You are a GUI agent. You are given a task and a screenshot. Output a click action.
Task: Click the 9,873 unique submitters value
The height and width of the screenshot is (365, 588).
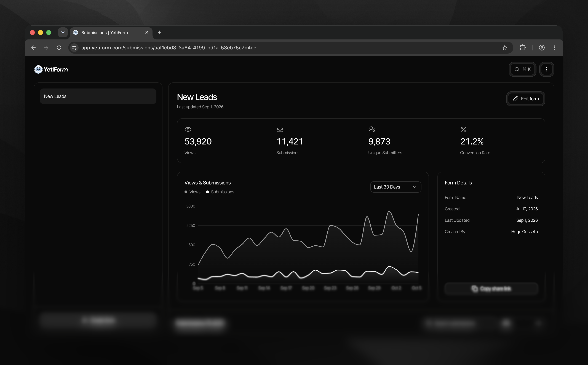pyautogui.click(x=379, y=141)
